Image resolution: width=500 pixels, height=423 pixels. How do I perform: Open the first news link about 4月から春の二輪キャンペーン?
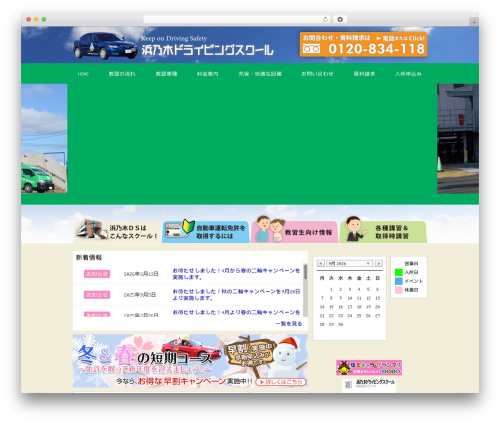pyautogui.click(x=236, y=274)
